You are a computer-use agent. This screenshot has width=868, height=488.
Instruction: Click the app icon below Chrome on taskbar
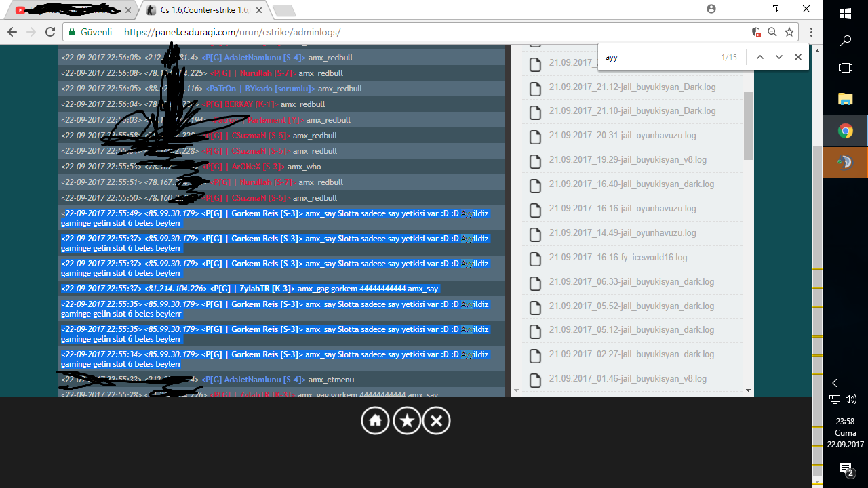(846, 163)
